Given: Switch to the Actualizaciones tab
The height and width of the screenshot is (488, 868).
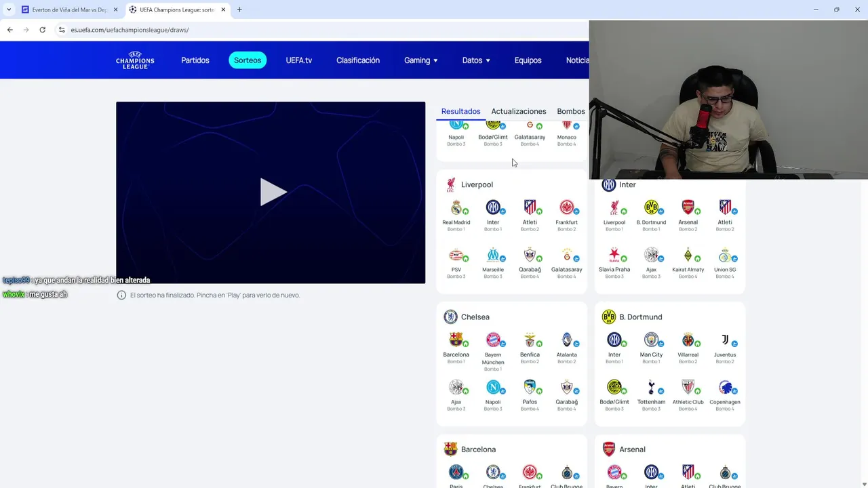Looking at the screenshot, I should point(519,111).
